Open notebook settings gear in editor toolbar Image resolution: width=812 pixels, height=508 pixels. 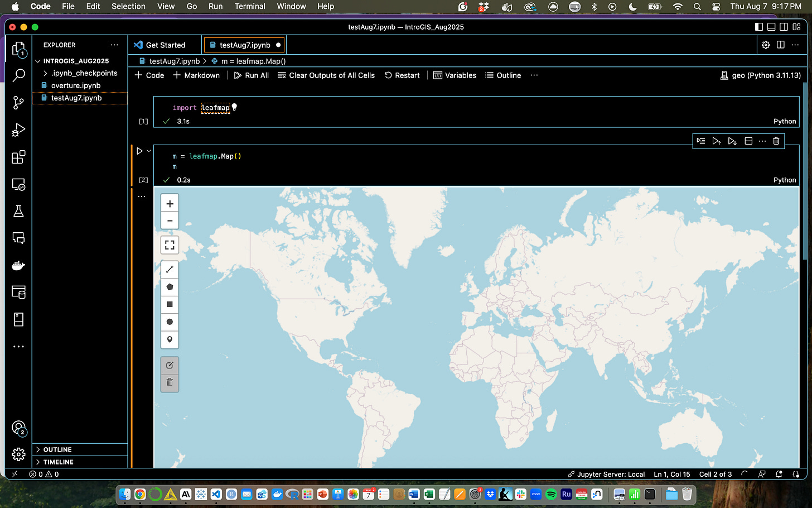pos(766,45)
